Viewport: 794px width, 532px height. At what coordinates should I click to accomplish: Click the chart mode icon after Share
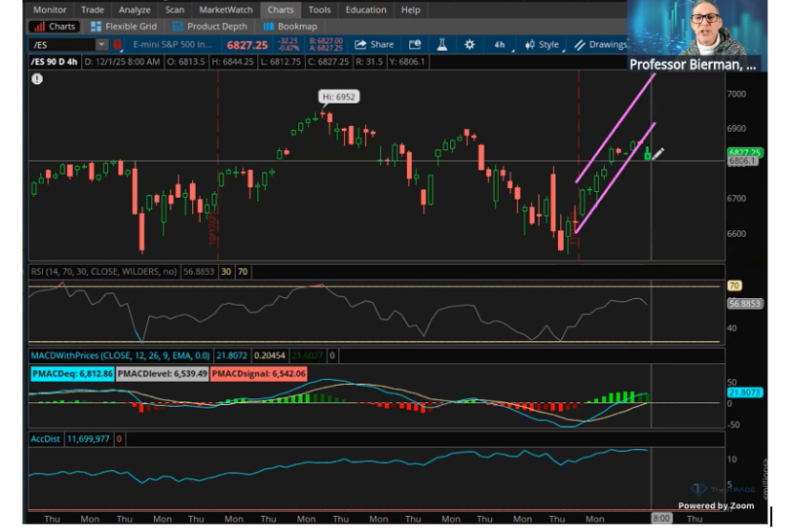tap(415, 45)
